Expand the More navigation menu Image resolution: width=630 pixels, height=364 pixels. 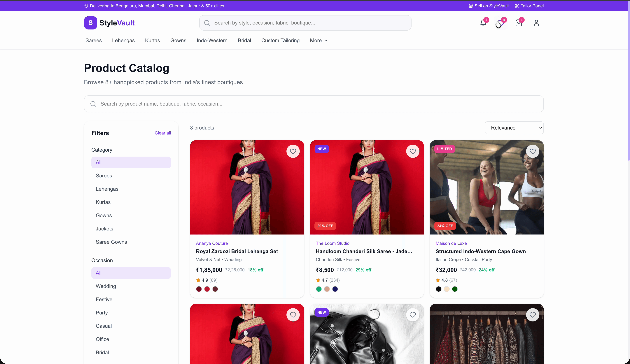[318, 40]
